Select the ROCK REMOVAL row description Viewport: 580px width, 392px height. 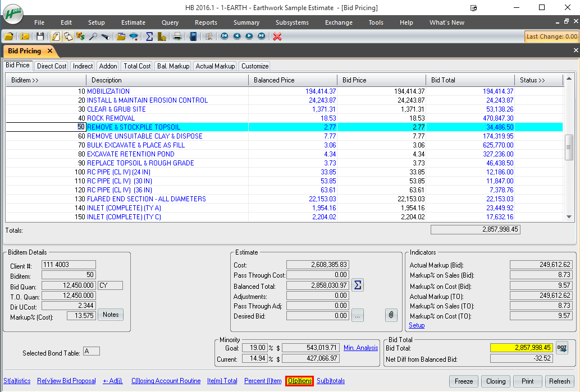point(111,118)
